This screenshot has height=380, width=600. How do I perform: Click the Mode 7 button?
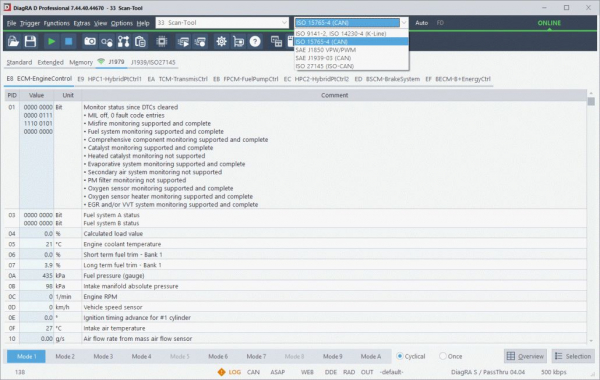click(x=256, y=356)
